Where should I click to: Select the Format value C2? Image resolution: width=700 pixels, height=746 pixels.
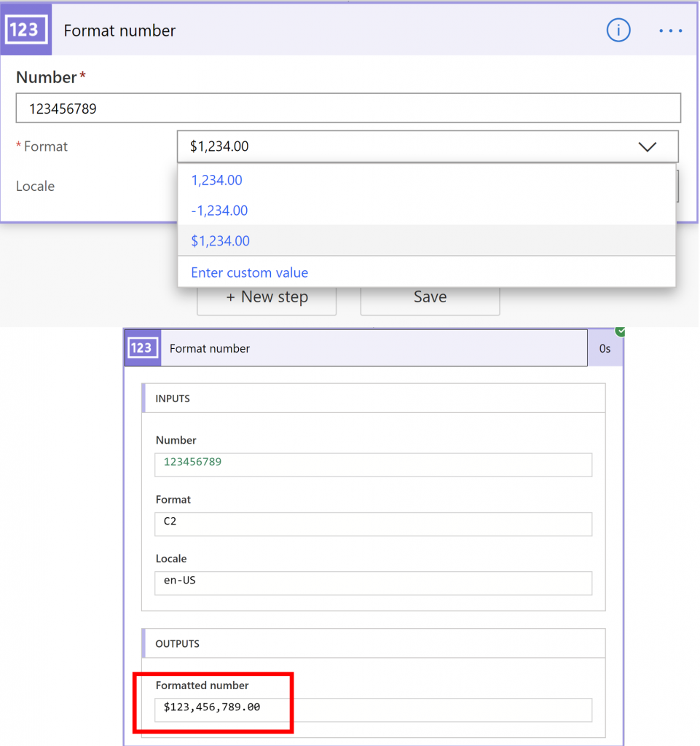tap(373, 524)
